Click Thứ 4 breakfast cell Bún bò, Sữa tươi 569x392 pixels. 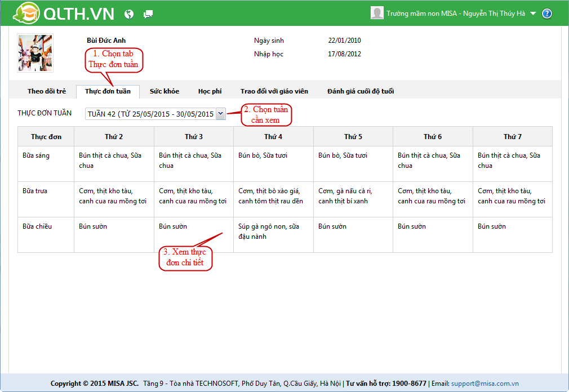pyautogui.click(x=273, y=164)
